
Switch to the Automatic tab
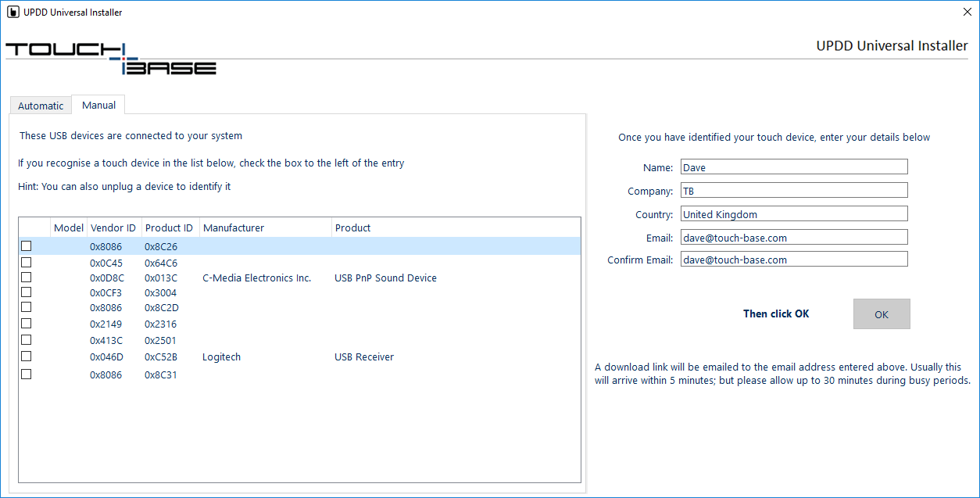coord(41,106)
